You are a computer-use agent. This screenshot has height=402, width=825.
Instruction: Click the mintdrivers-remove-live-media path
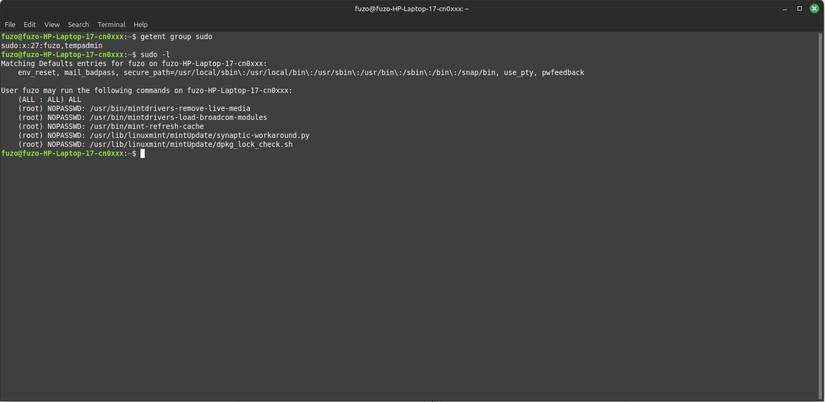click(170, 109)
